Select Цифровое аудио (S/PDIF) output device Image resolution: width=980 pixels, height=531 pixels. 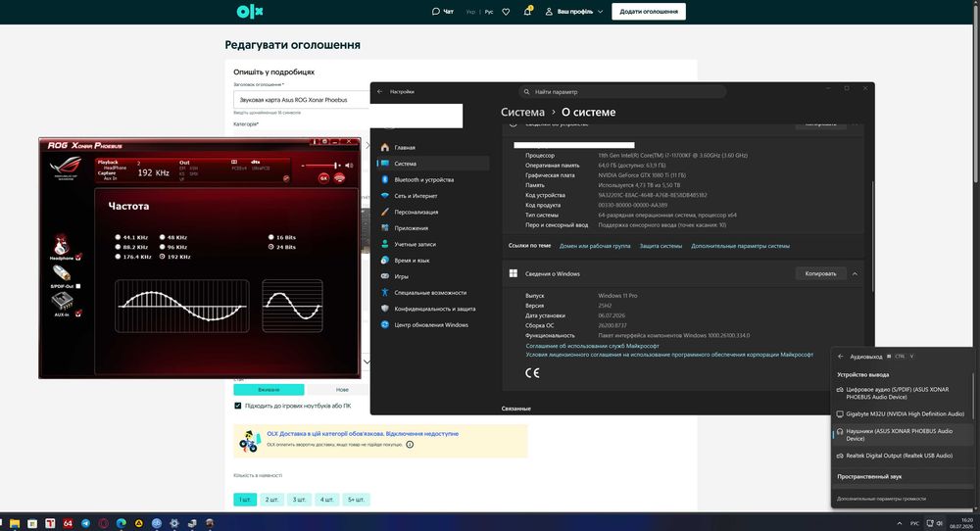tap(902, 393)
